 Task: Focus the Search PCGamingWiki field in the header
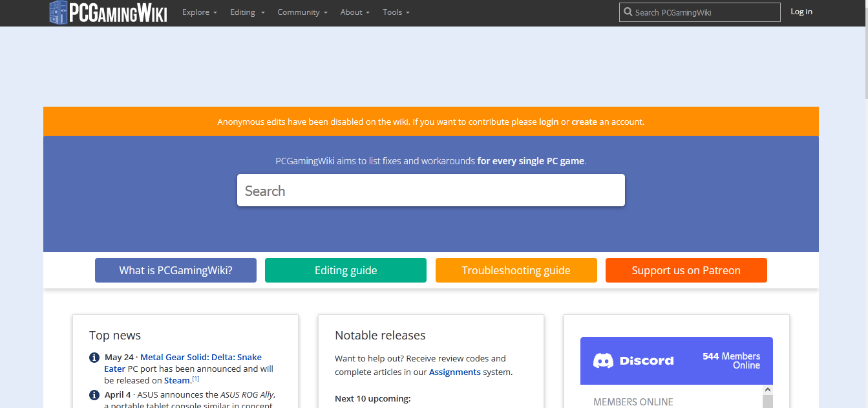(x=700, y=12)
